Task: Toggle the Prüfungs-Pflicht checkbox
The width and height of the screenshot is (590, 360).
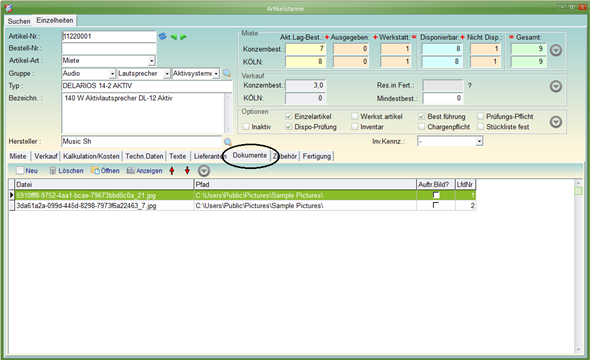Action: point(481,117)
